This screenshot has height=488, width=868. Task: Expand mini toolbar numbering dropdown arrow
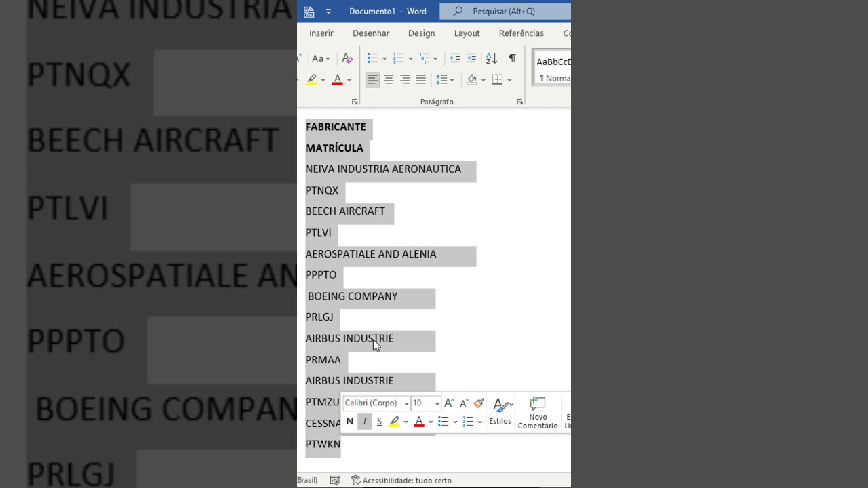pos(479,422)
